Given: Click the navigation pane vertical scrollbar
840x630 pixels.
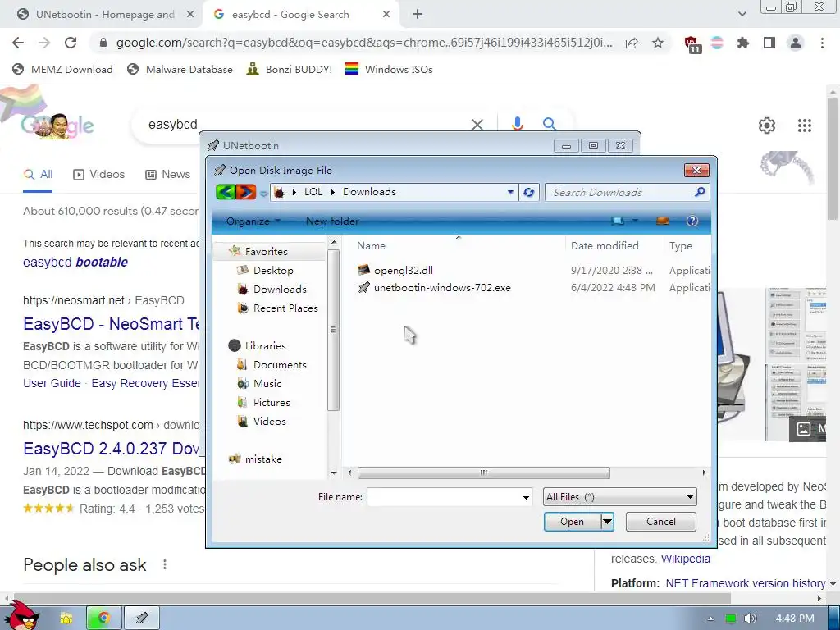Looking at the screenshot, I should 333,330.
